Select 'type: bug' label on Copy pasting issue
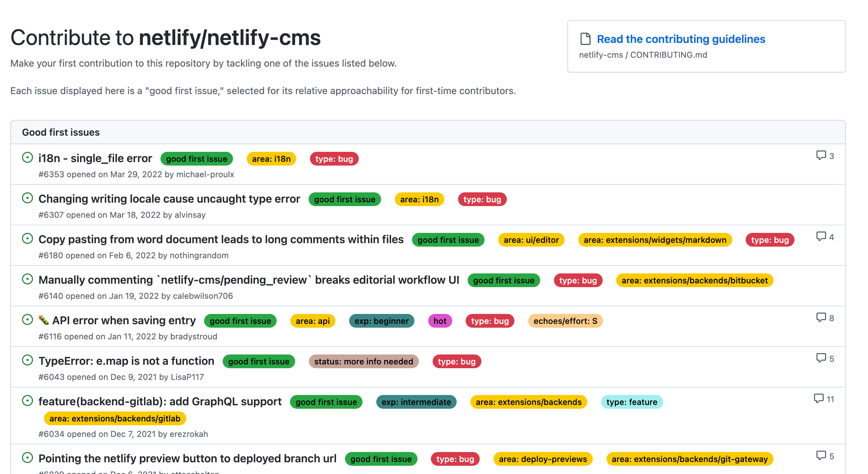 [x=770, y=240]
